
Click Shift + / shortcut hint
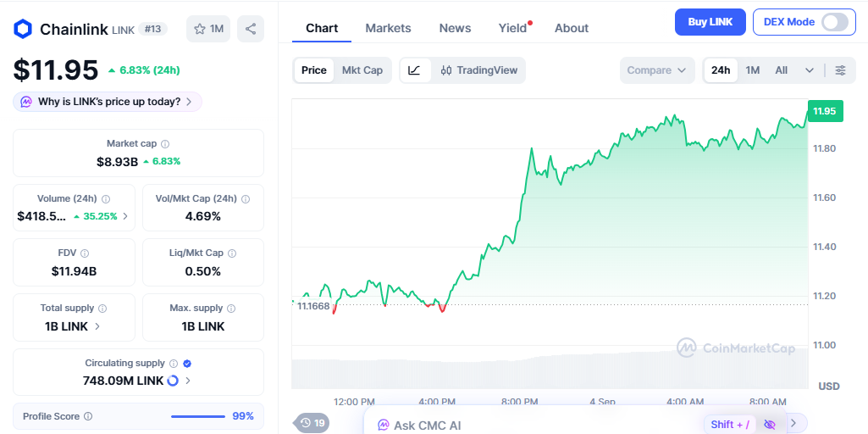pos(730,425)
